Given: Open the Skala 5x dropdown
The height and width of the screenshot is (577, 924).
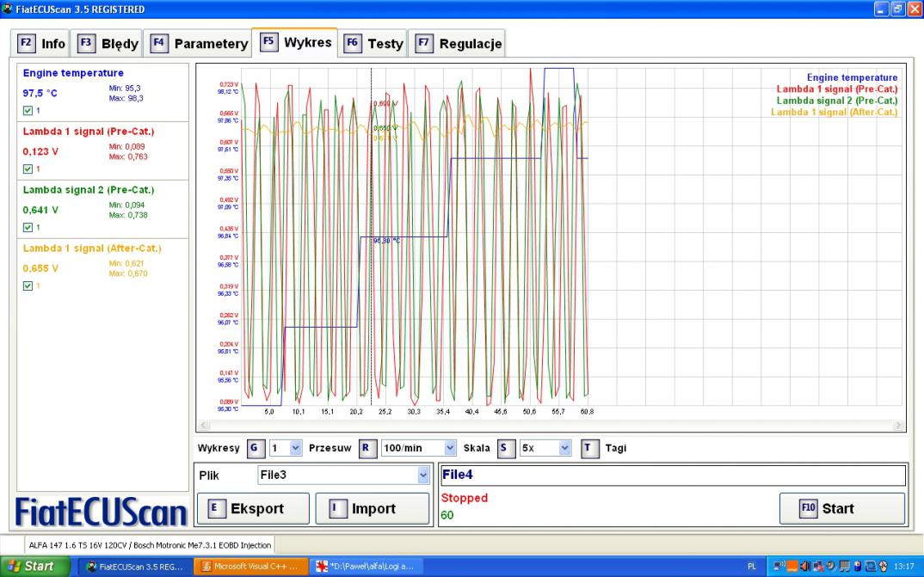Looking at the screenshot, I should 564,448.
